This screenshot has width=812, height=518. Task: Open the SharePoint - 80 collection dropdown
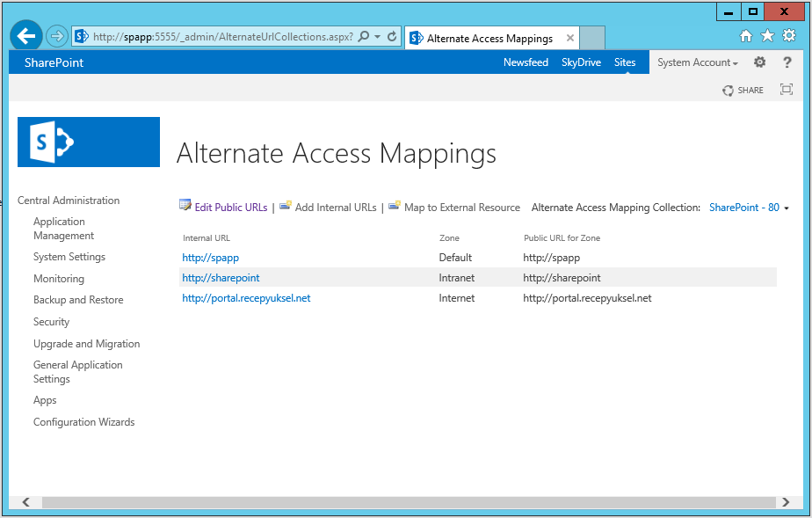[x=749, y=208]
